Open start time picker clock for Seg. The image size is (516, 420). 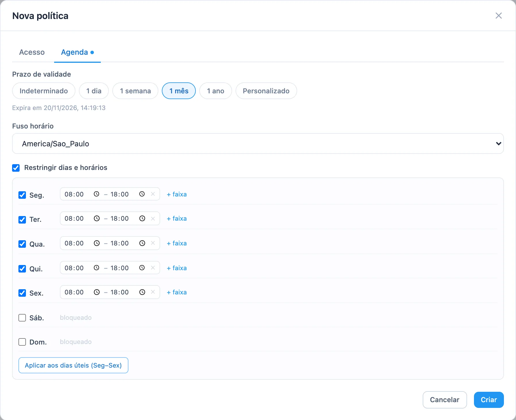tap(96, 194)
